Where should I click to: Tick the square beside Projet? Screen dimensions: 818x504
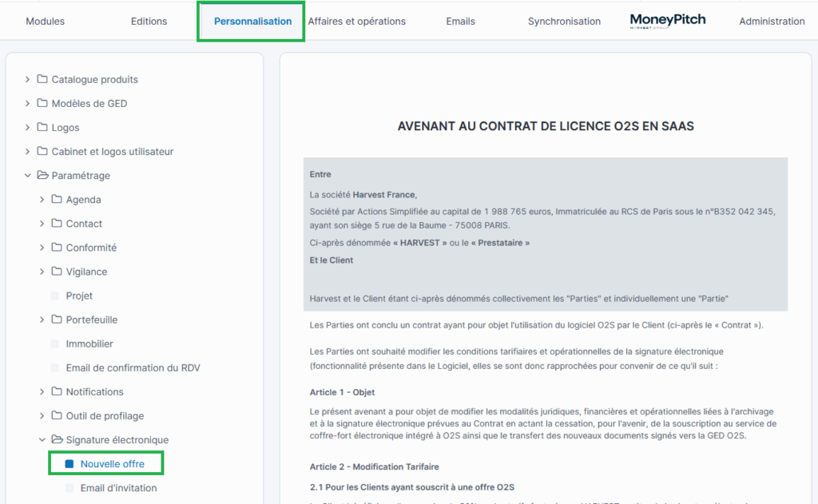click(x=55, y=296)
